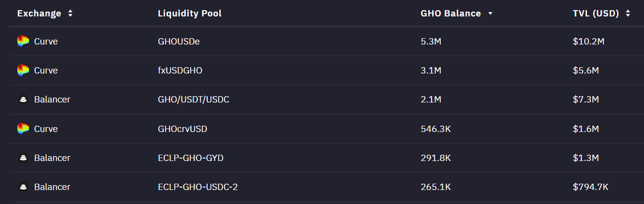Viewport: 644px width, 204px height.
Task: Click the Curve icon in GHOUSDe row
Action: tap(23, 42)
